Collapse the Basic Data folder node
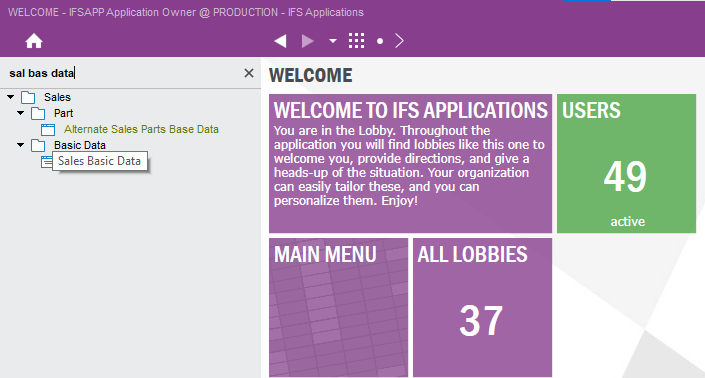This screenshot has height=378, width=705. click(x=21, y=145)
